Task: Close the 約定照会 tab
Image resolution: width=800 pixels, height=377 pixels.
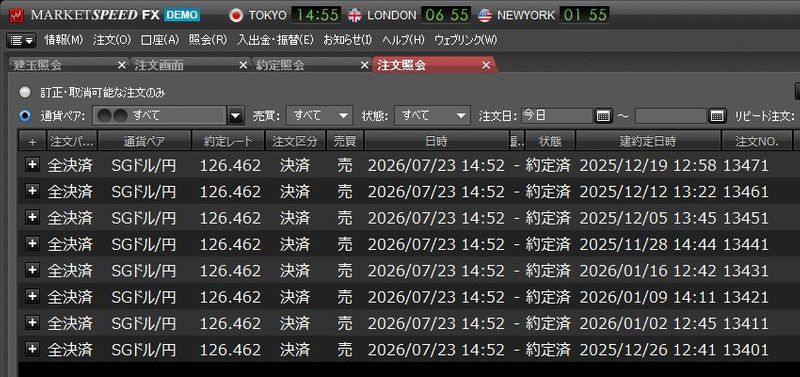Action: pos(364,65)
